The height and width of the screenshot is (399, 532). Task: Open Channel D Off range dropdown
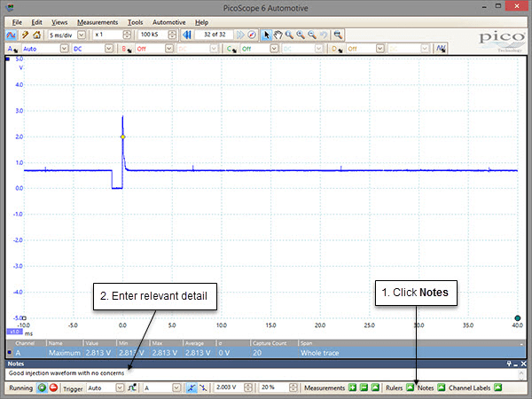click(380, 49)
